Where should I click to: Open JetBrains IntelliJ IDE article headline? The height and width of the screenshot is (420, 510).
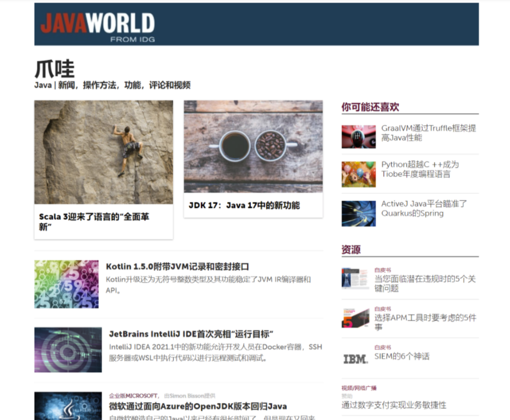pyautogui.click(x=191, y=334)
